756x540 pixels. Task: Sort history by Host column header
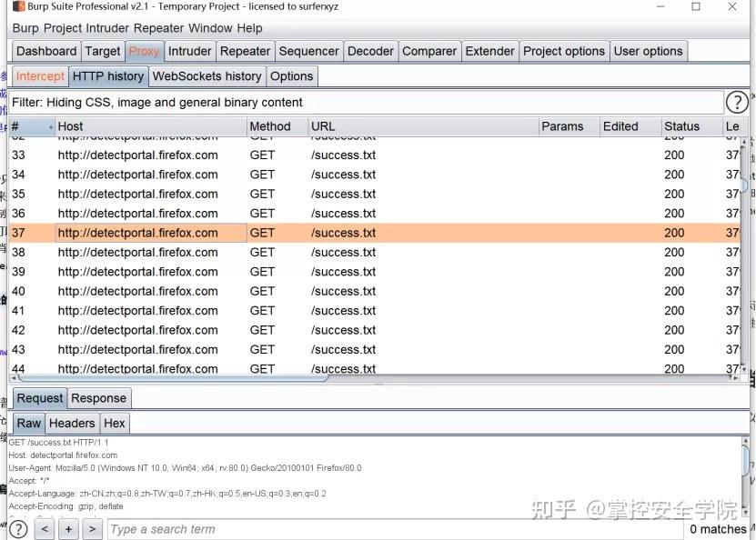point(151,126)
